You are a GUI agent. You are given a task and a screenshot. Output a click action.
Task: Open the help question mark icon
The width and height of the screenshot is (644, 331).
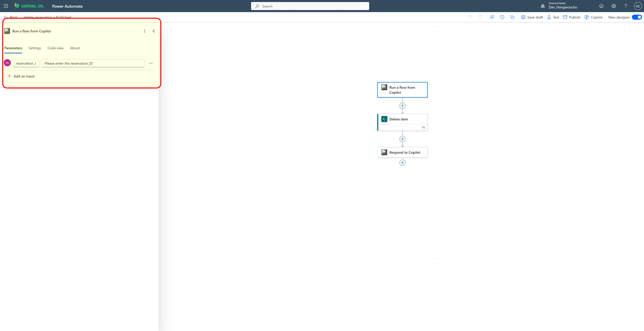(626, 6)
